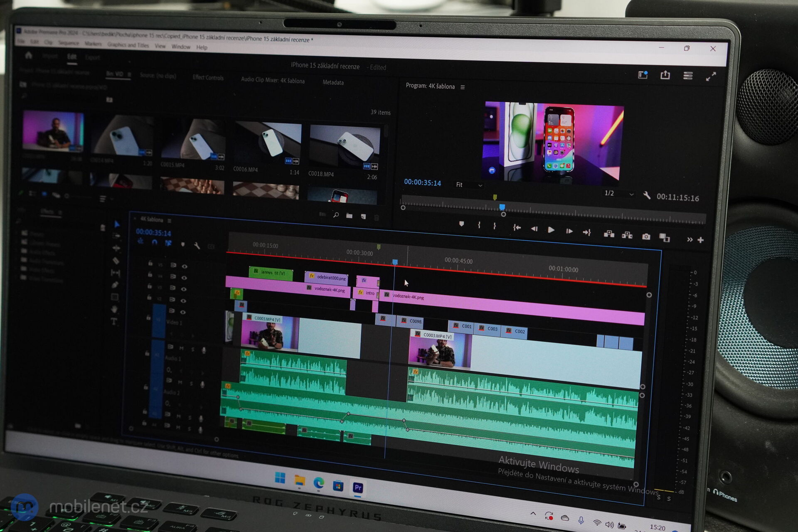Image resolution: width=798 pixels, height=532 pixels.
Task: Hide the V5 track output eye toggle
Action: (184, 267)
